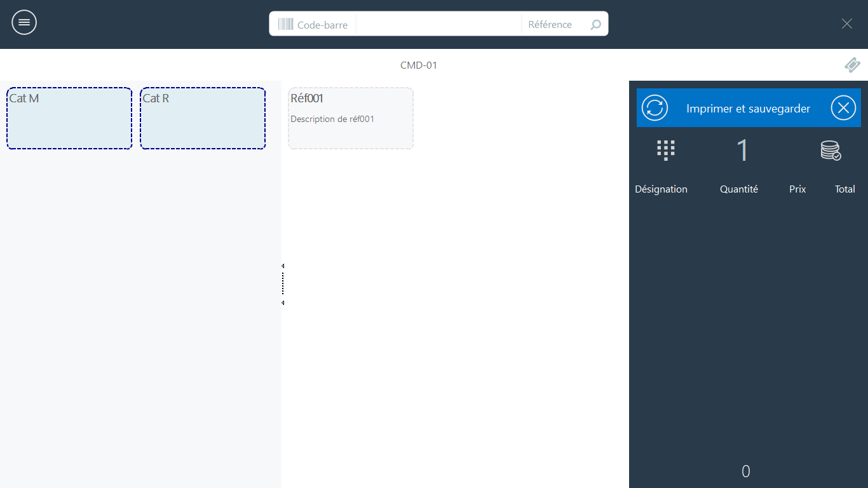The image size is (868, 488).
Task: Click the Code-barre input field
Action: point(438,24)
